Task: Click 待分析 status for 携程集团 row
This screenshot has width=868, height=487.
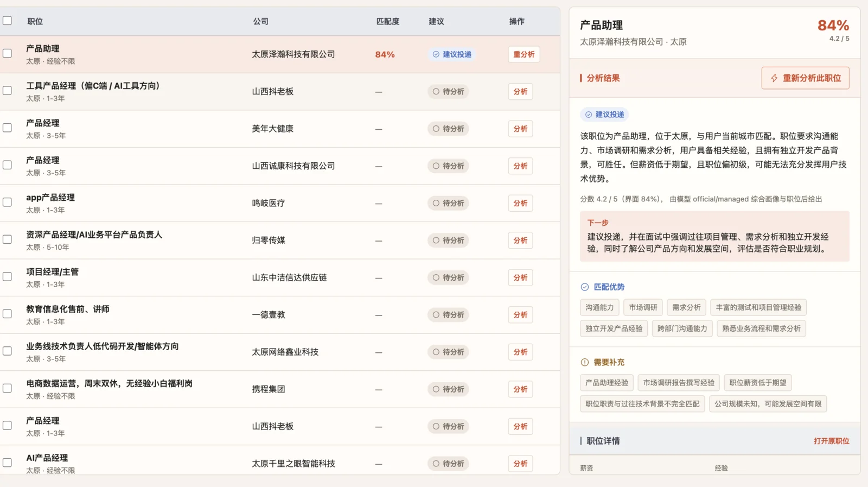Action: point(448,389)
